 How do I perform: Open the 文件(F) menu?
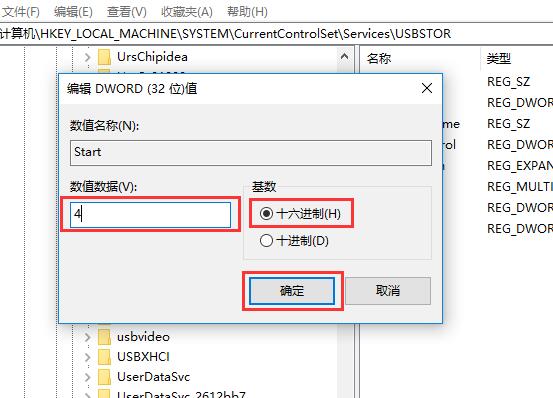[20, 12]
